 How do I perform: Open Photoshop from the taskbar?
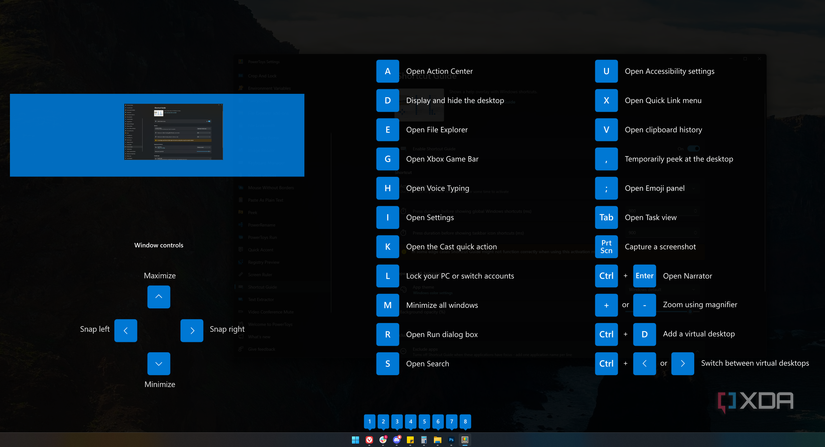tap(451, 440)
